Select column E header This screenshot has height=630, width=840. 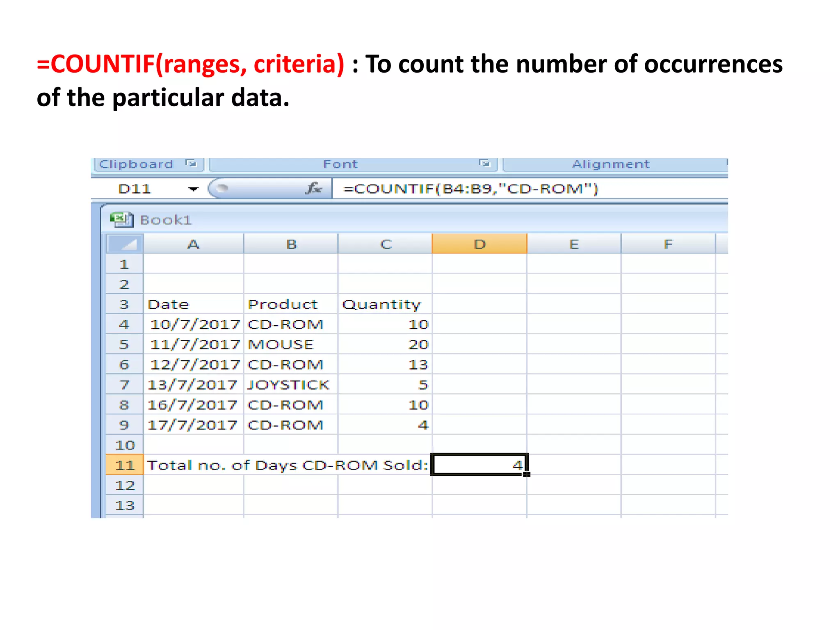[574, 244]
